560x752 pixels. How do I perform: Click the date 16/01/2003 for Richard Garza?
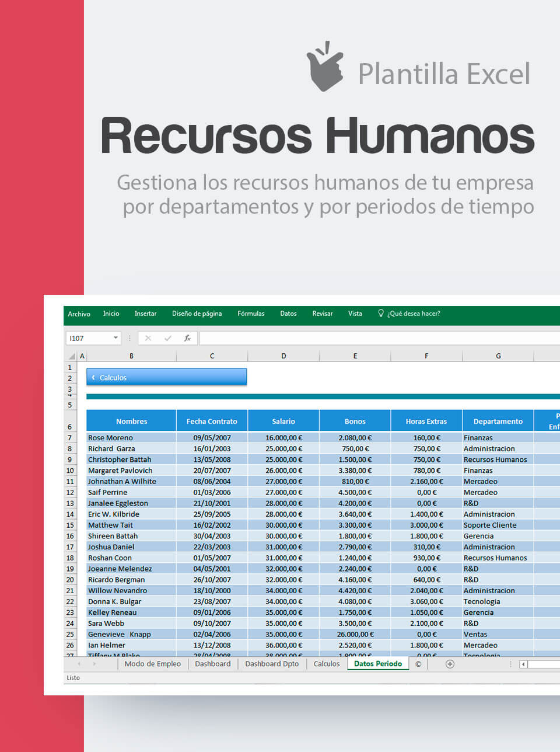pos(212,449)
